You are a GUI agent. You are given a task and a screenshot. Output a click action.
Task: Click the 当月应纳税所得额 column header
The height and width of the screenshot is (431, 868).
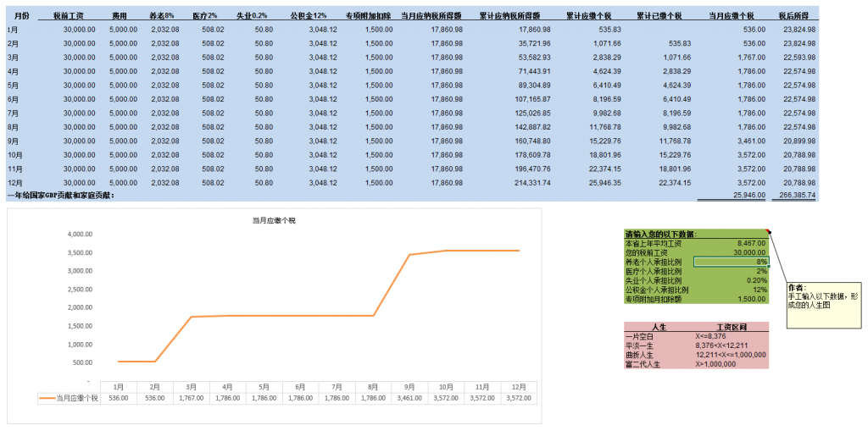(431, 16)
